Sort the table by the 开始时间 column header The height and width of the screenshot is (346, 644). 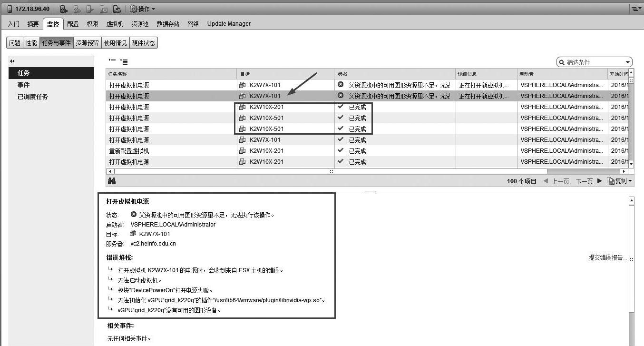618,74
